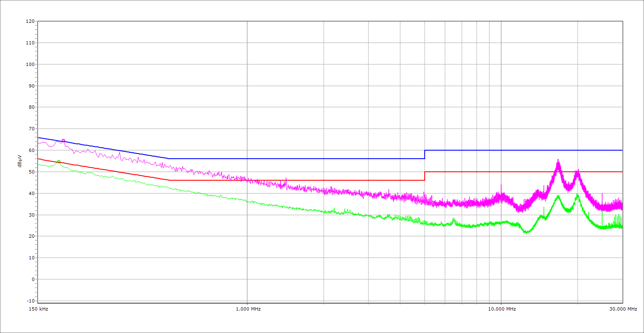Click the tallest magenta trace peak above the red limit
This screenshot has width=644, height=333.
click(x=558, y=161)
